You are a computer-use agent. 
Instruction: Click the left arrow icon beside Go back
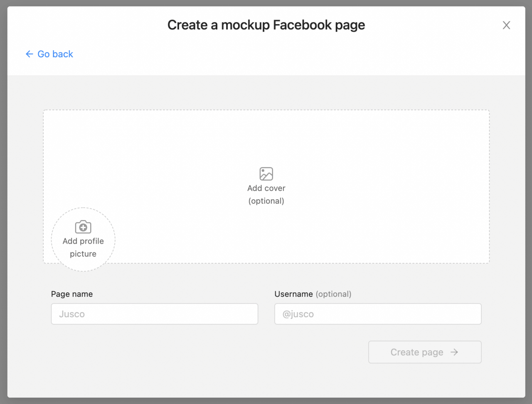point(28,54)
